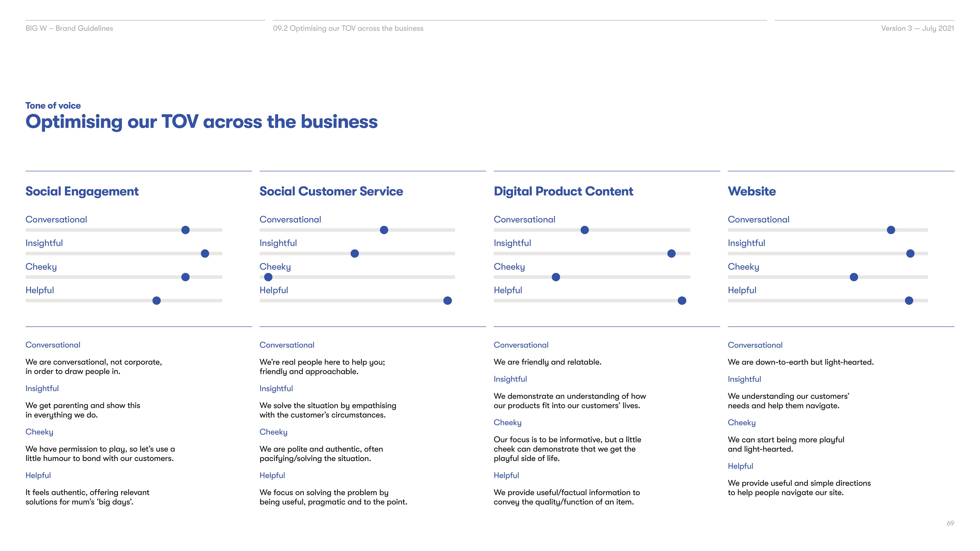Click Digital Product Content Insightful slider knob
Screen dimensions: 980x551
point(671,254)
